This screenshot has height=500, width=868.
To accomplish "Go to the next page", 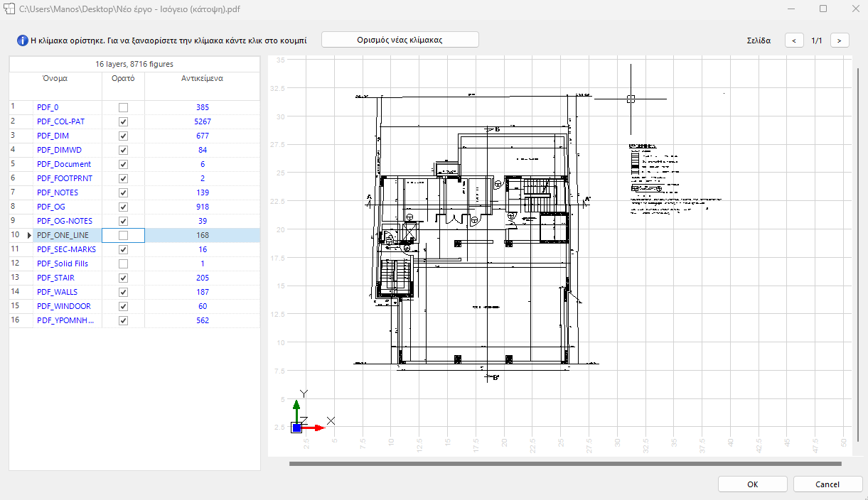I will (840, 40).
